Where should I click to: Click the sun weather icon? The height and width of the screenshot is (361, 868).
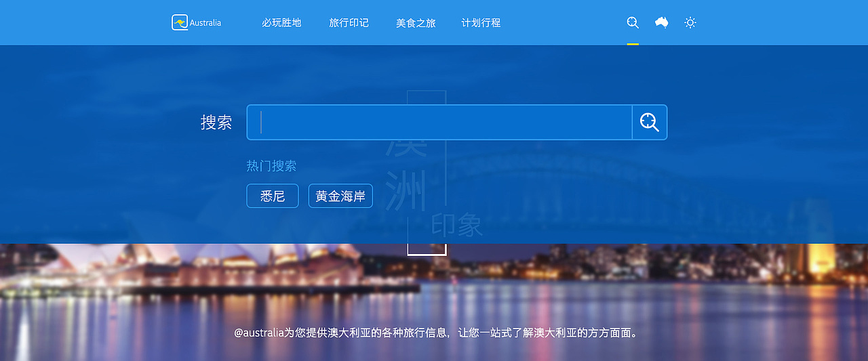pos(690,22)
